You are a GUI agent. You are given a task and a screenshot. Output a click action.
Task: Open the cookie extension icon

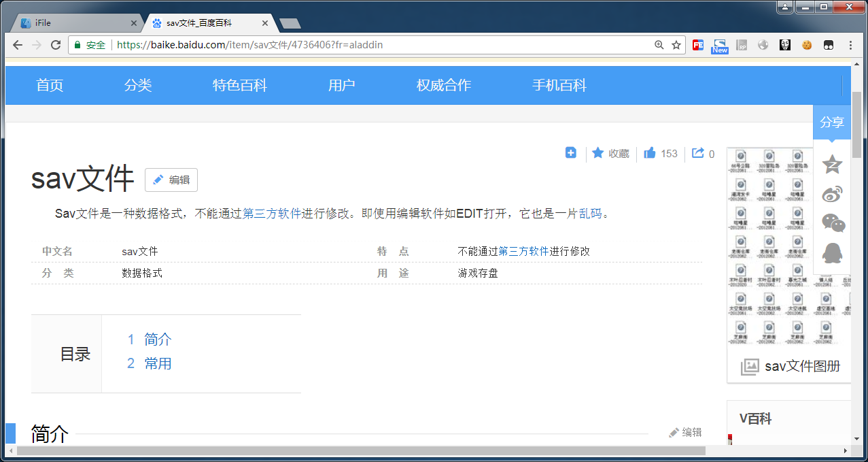click(807, 45)
